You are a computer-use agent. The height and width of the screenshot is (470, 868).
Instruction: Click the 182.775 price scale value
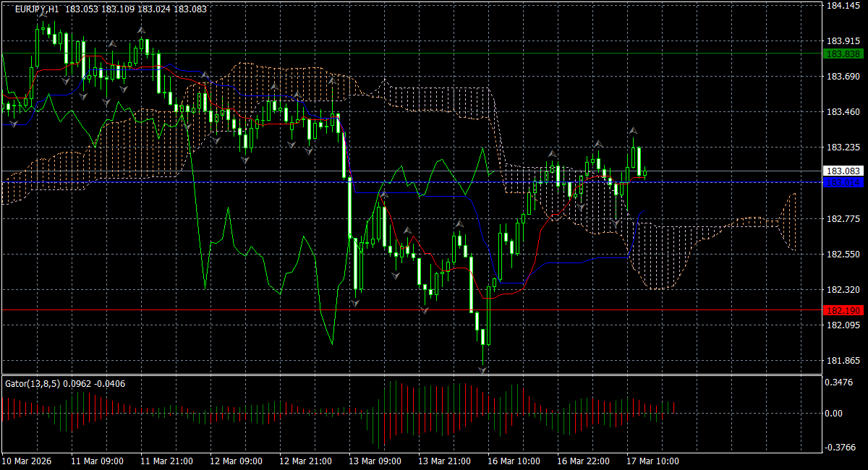point(843,218)
